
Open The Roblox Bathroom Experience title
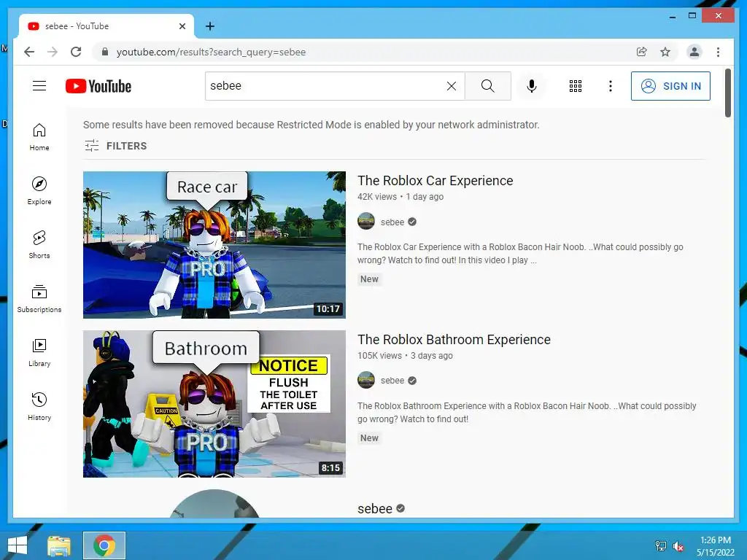coord(454,340)
